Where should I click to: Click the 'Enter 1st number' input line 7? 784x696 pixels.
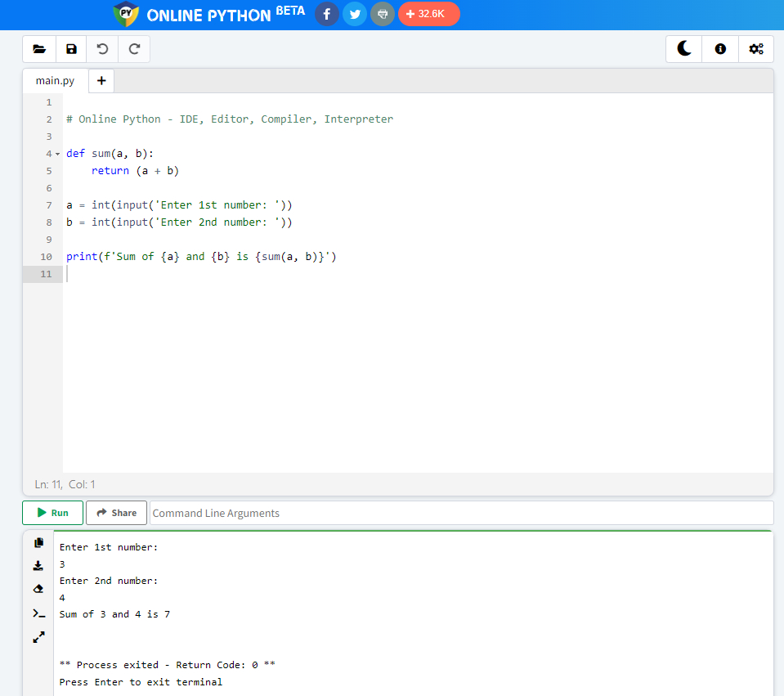click(179, 205)
